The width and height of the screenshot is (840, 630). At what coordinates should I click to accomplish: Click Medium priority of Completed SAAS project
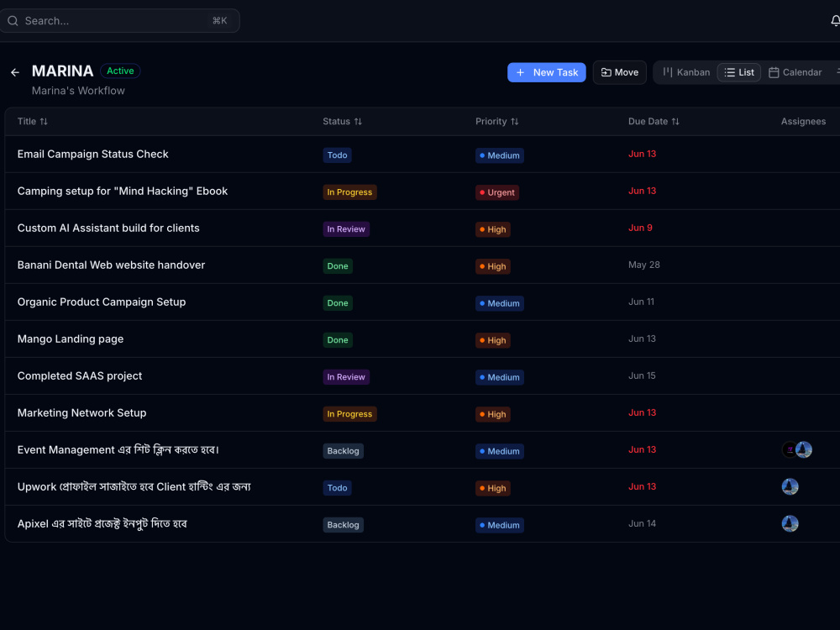click(499, 377)
